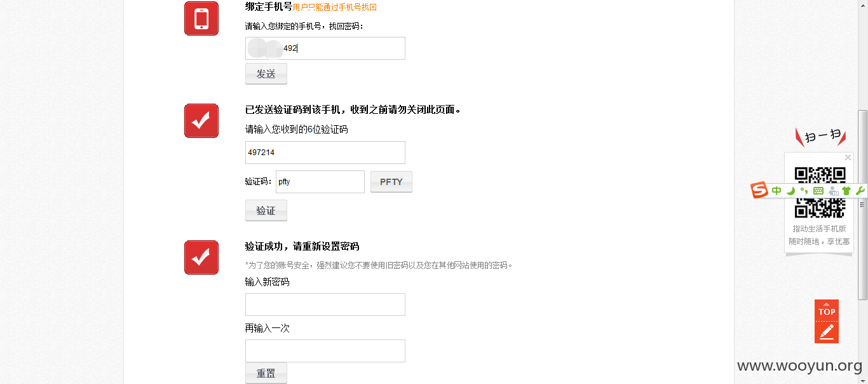Click the page vertical scrollbar thumb

pyautogui.click(x=862, y=205)
